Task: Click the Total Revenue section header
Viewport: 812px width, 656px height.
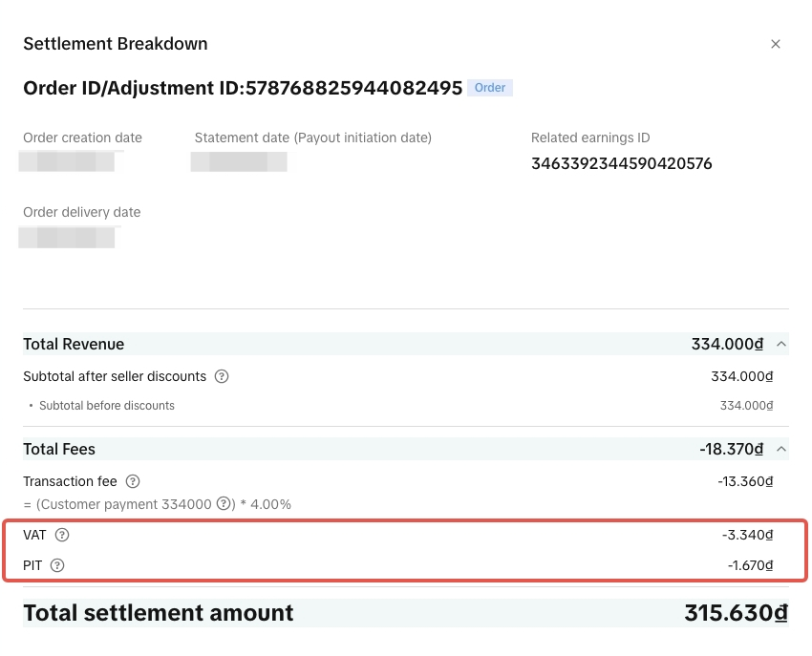Action: 74,344
